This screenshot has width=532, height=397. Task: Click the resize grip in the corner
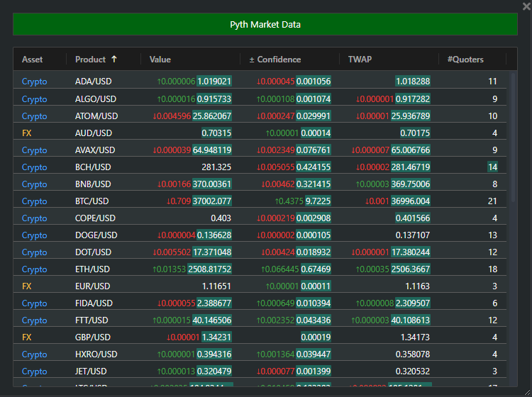click(528, 393)
